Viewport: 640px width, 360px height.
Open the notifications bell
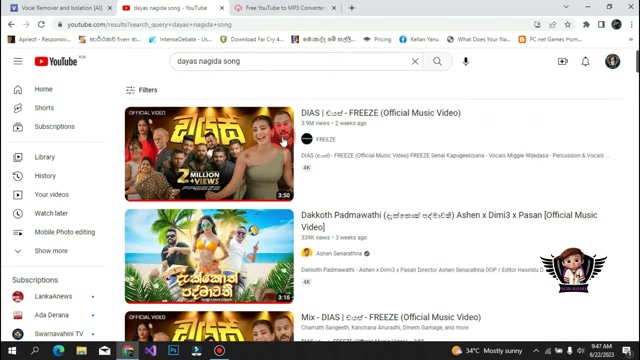pyautogui.click(x=585, y=61)
